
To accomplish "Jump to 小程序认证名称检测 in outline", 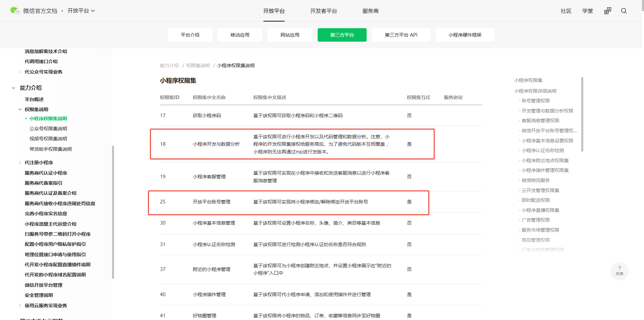I will coord(543,150).
